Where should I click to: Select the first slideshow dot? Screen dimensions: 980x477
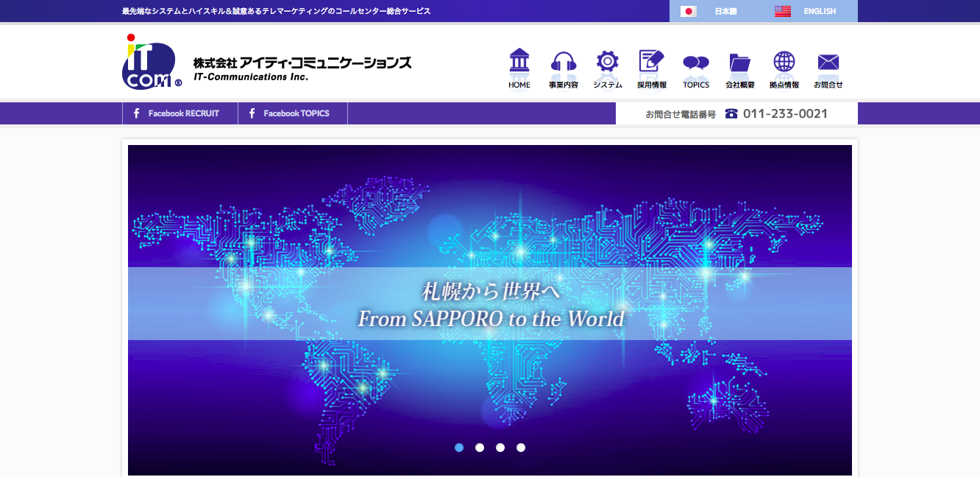point(459,448)
